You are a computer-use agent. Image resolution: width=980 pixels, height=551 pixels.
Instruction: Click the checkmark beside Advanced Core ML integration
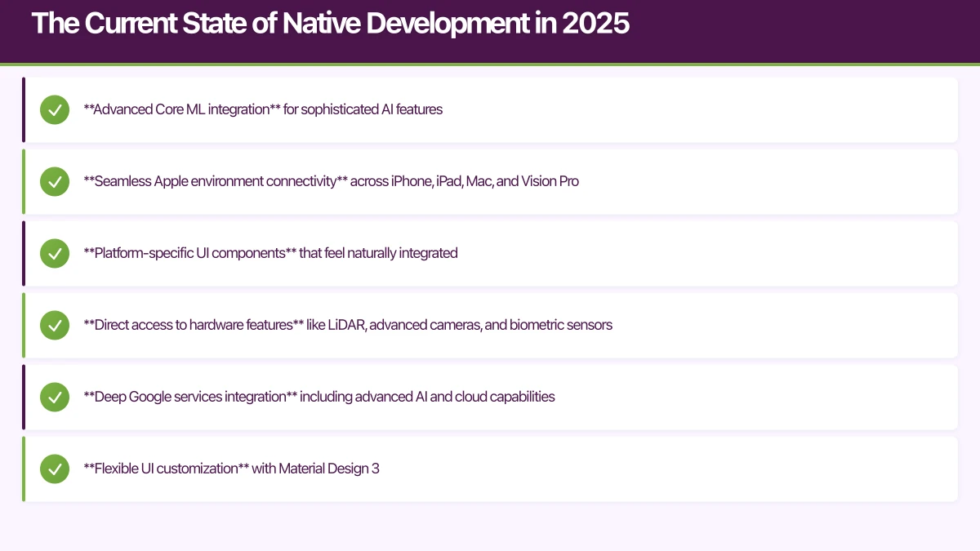point(54,109)
